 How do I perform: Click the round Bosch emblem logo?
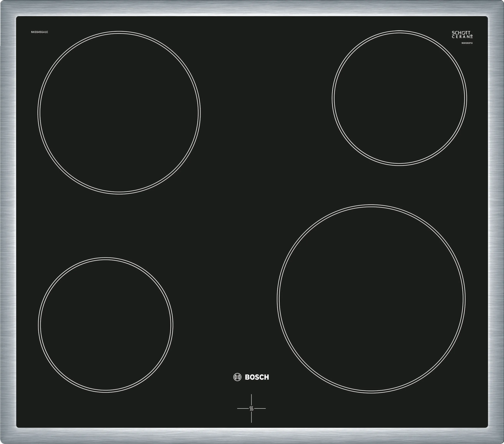[237, 377]
